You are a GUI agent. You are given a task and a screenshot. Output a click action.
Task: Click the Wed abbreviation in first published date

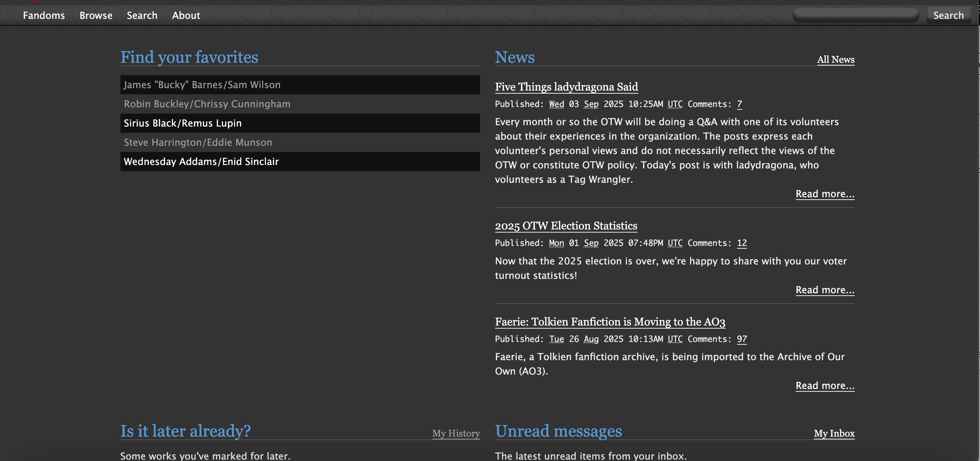[556, 104]
